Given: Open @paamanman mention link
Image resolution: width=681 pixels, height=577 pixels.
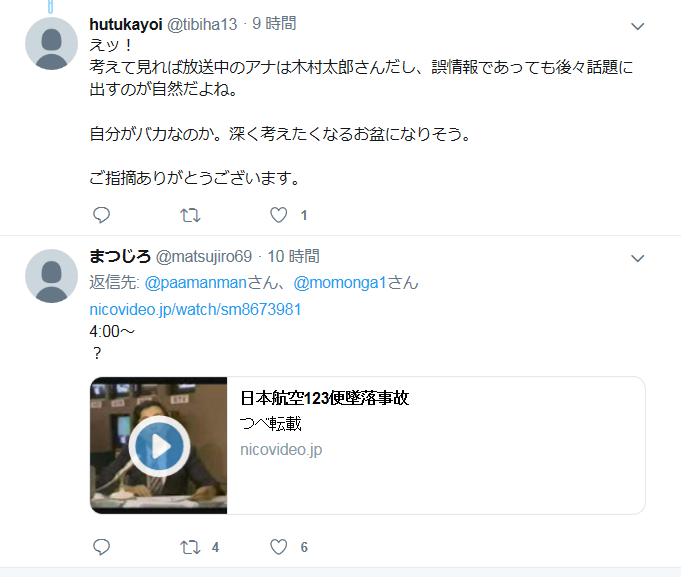Looking at the screenshot, I should pyautogui.click(x=195, y=283).
